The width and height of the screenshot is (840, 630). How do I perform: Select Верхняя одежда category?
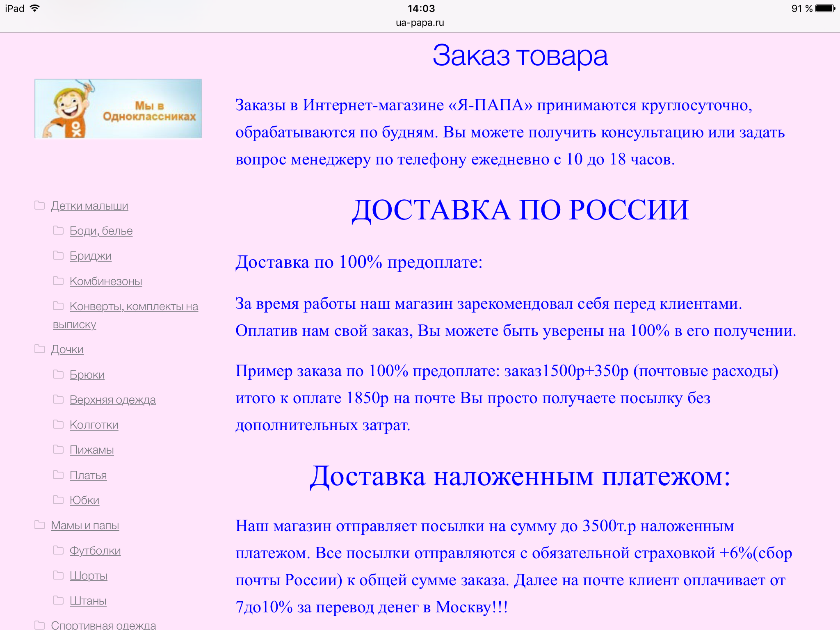pyautogui.click(x=113, y=400)
